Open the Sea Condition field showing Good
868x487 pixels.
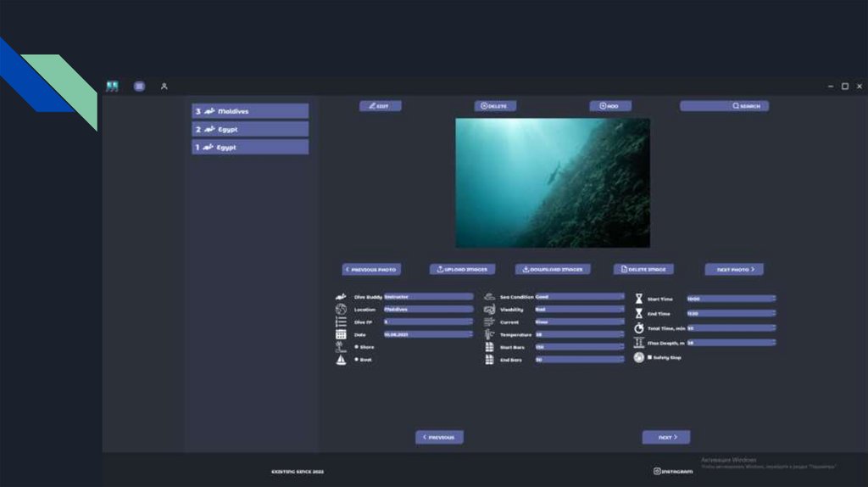580,296
